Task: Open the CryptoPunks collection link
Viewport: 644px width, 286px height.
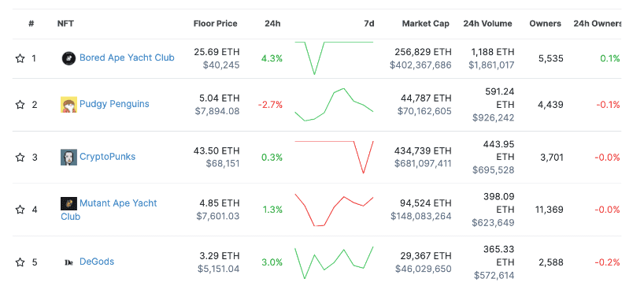Action: coord(107,157)
